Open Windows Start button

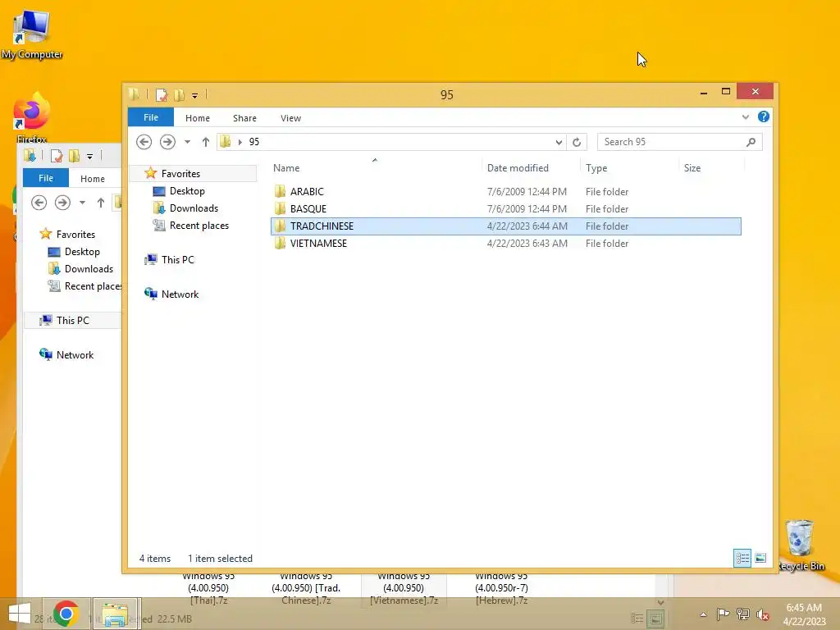click(20, 614)
